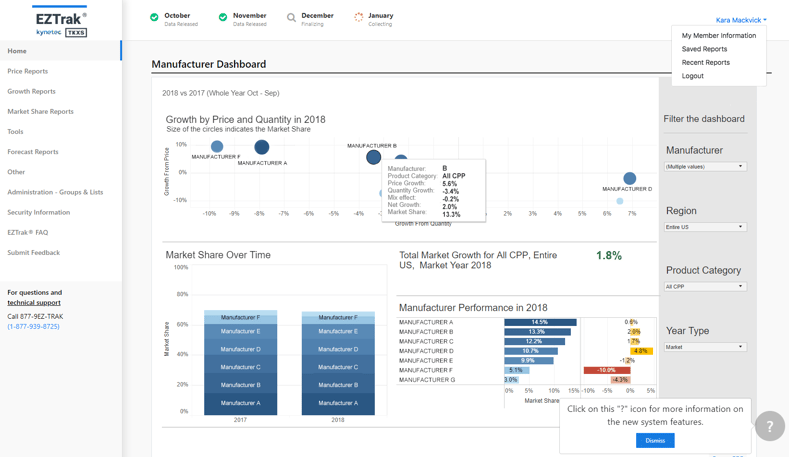Viewport: 789px width, 457px height.
Task: Click the 1.8% total market growth value
Action: tap(609, 256)
